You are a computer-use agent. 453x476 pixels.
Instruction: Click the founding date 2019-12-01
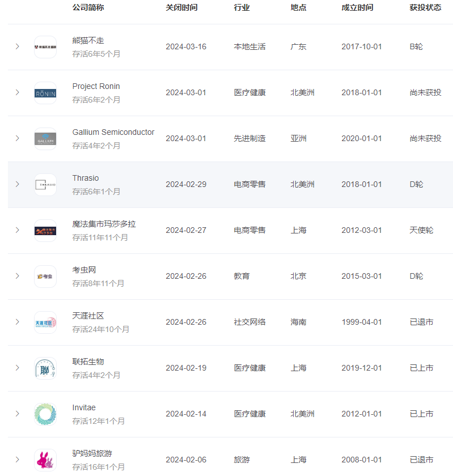362,368
